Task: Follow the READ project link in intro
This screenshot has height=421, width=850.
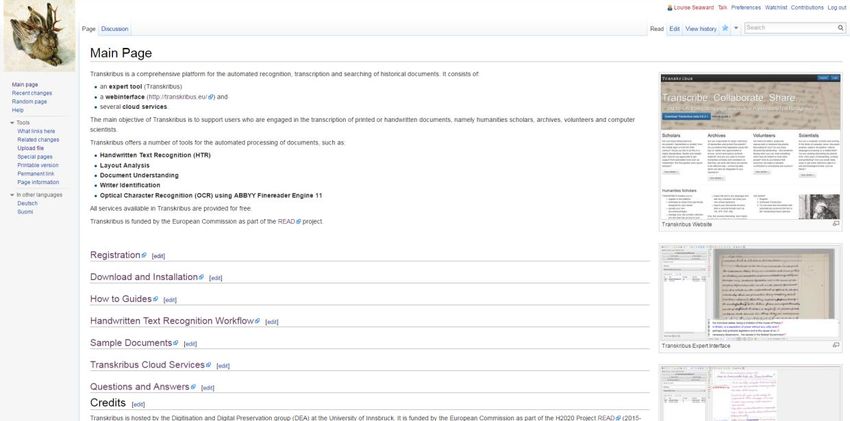Action: pyautogui.click(x=289, y=222)
